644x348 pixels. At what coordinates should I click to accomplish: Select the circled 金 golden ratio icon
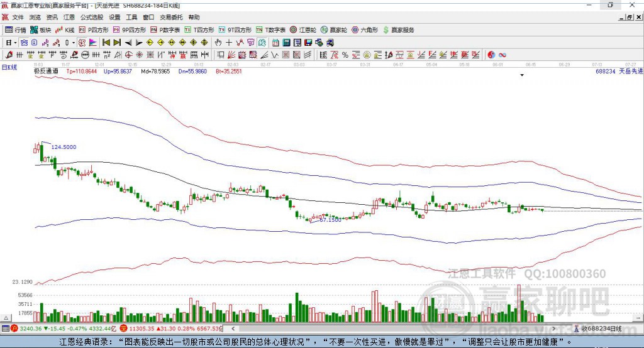point(367,55)
